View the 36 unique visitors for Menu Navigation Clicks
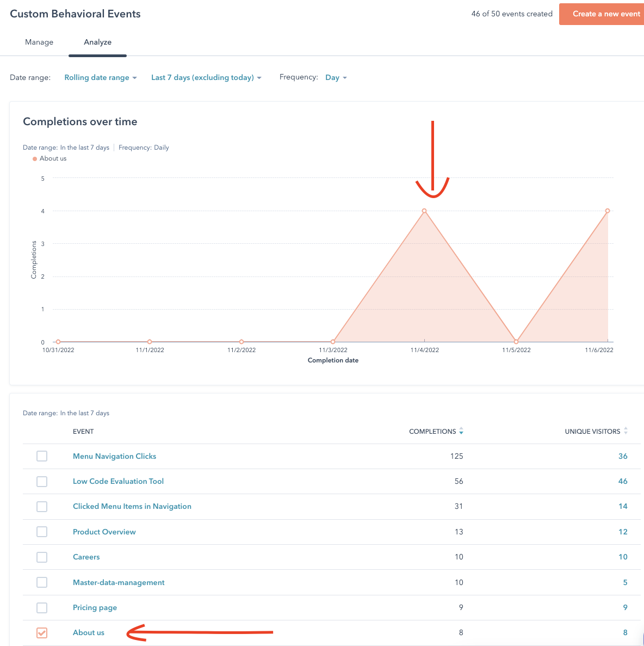The image size is (644, 646). (x=623, y=456)
